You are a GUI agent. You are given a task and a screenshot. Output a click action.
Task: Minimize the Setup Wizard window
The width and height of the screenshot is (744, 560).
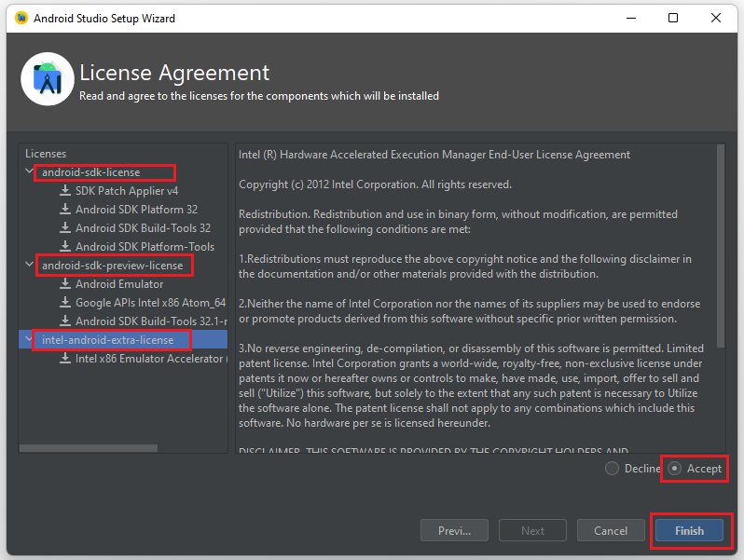tap(630, 18)
